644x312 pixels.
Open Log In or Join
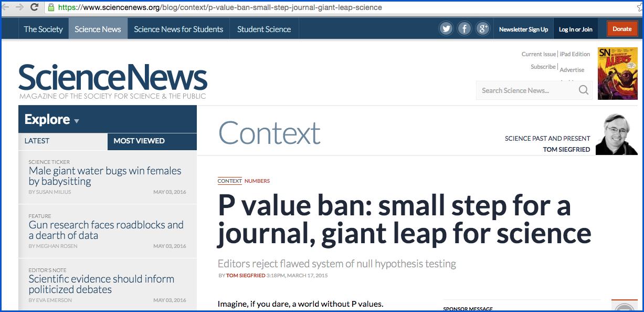pyautogui.click(x=575, y=29)
